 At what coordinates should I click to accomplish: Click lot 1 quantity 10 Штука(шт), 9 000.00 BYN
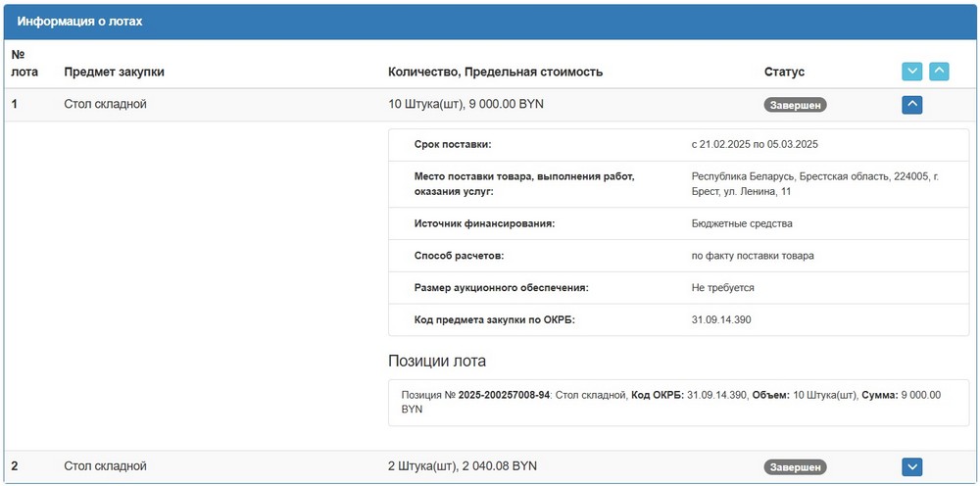[x=465, y=104]
